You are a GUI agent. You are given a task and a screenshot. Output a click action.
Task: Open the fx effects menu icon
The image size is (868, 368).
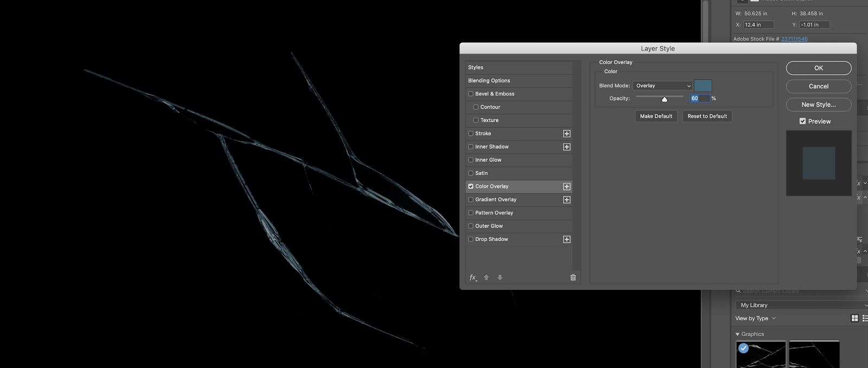[473, 277]
